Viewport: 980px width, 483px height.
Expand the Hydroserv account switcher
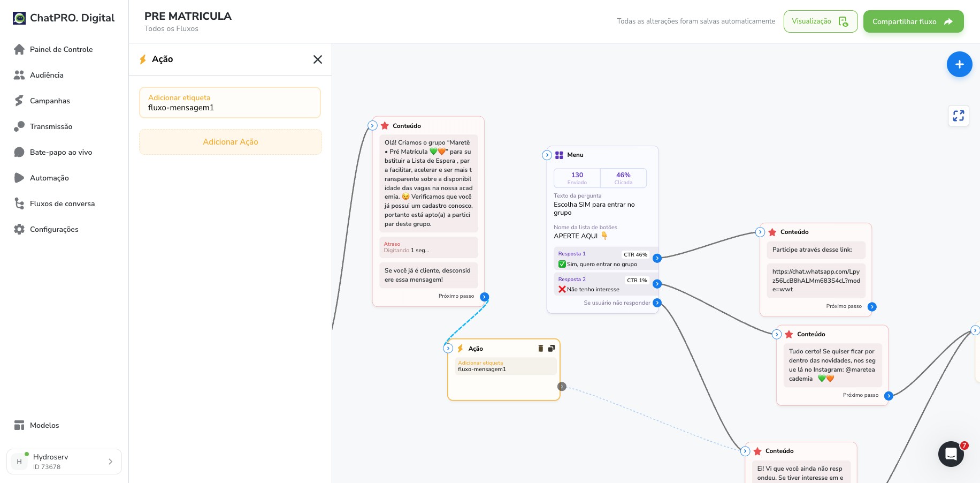(64, 462)
